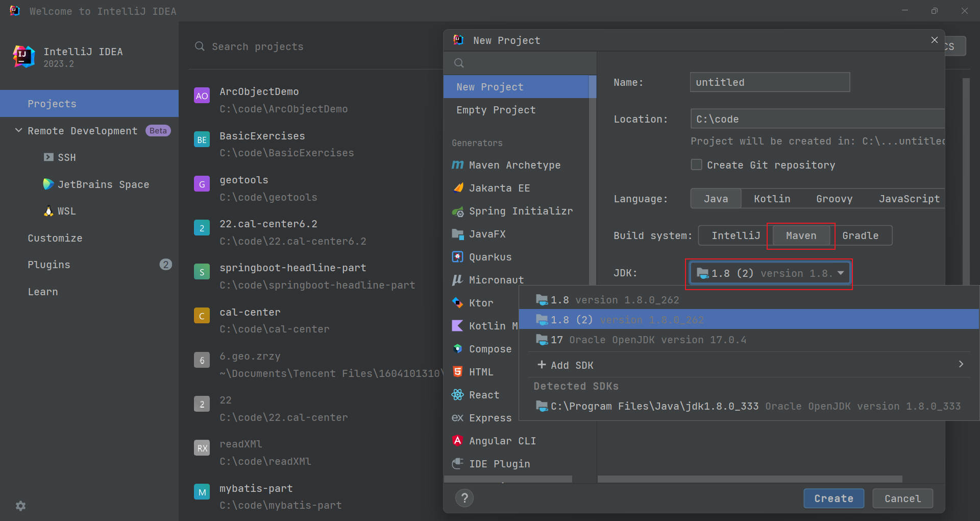Switch language to Kotlin

click(x=772, y=199)
